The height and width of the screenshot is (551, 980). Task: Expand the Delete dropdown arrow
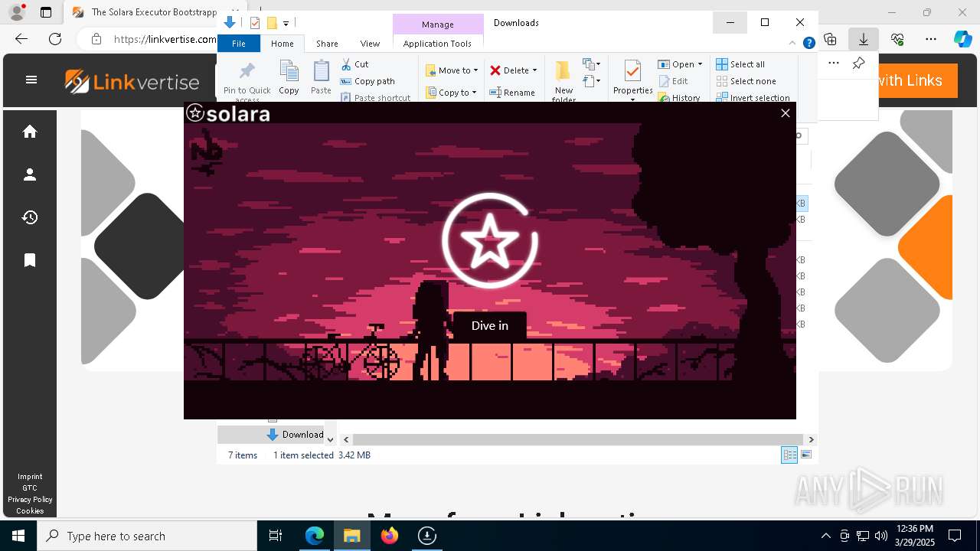point(534,70)
